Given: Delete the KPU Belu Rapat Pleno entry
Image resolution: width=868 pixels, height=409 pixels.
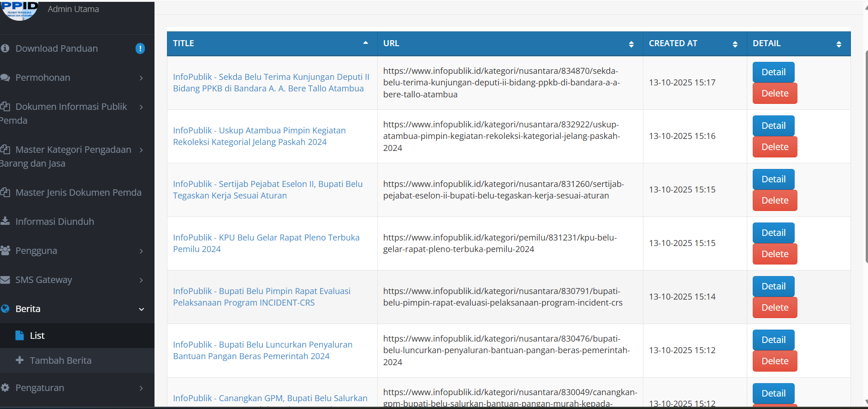Looking at the screenshot, I should click(x=774, y=254).
